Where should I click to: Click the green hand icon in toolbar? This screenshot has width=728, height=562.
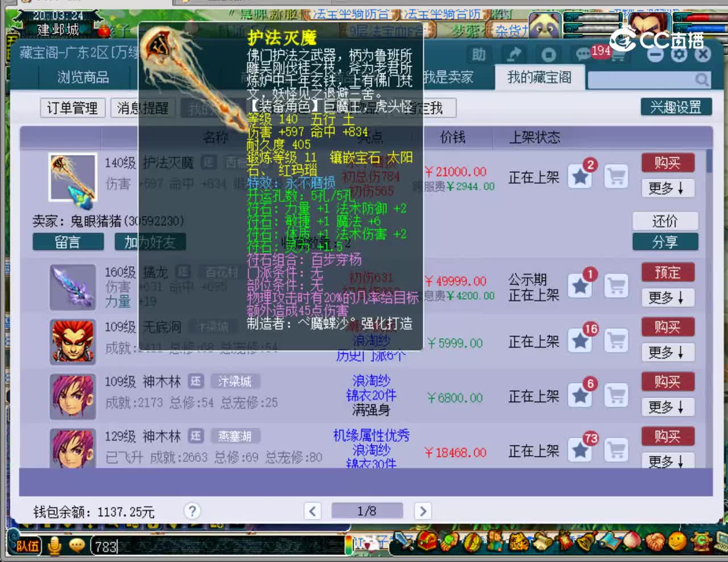coord(449,540)
